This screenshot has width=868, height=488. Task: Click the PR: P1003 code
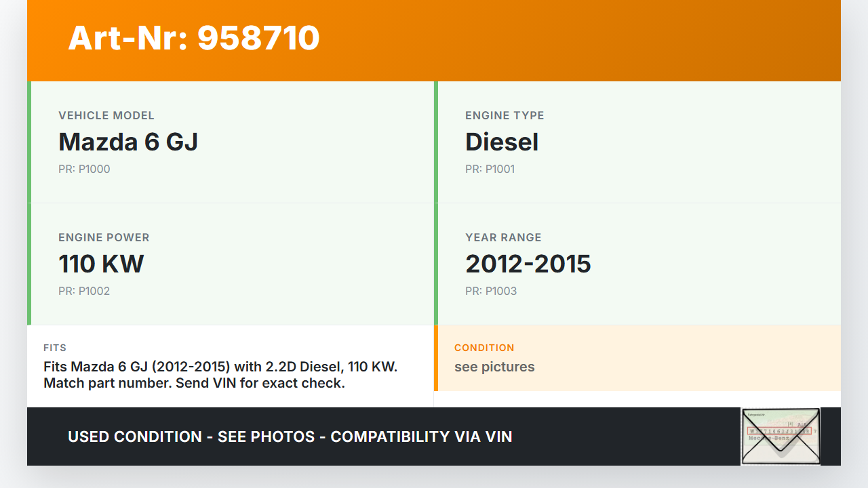click(x=491, y=291)
